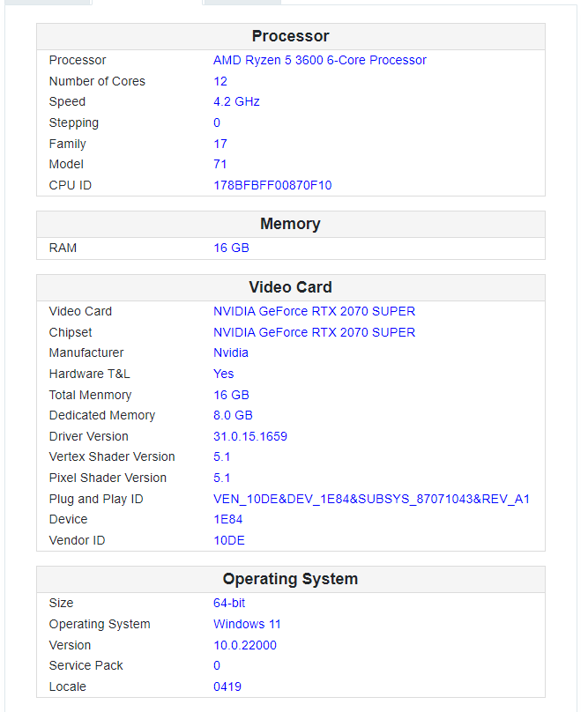Click the RAM label

coord(63,248)
